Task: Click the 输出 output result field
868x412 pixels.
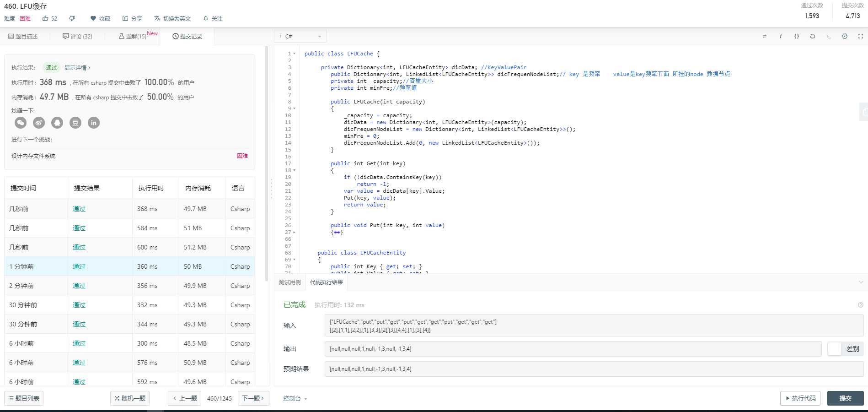Action: [573, 349]
